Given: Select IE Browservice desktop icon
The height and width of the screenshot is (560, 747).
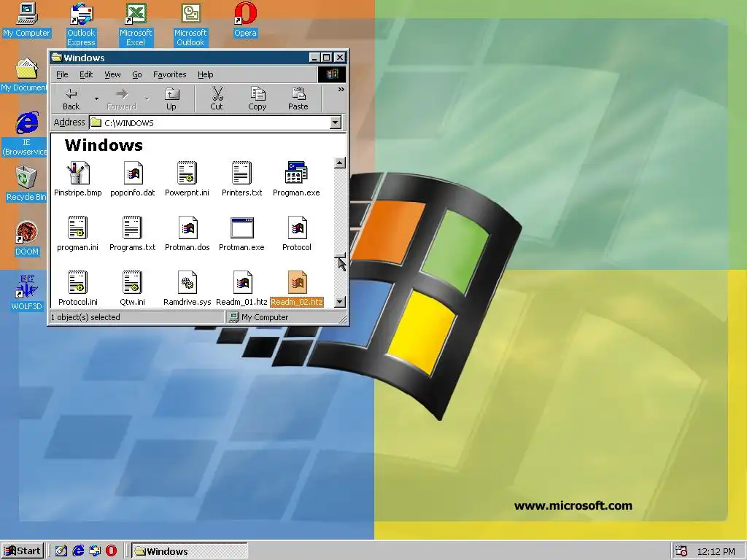Looking at the screenshot, I should click(x=26, y=134).
